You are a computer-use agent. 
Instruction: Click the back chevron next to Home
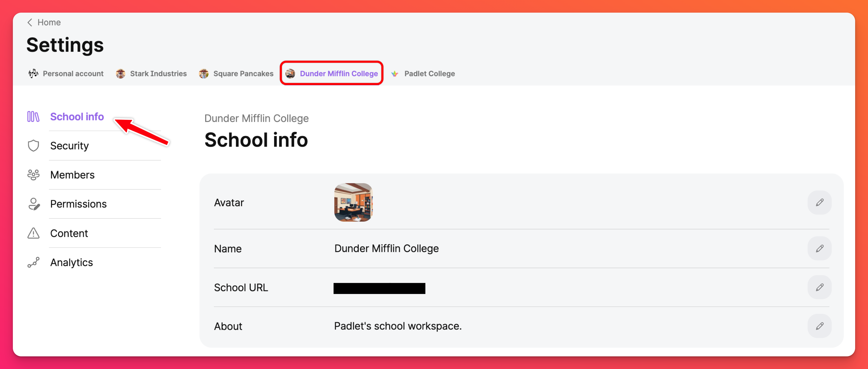(x=30, y=23)
